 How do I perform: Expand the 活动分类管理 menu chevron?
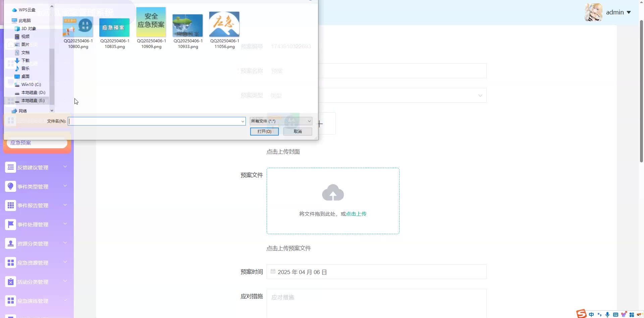(65, 281)
